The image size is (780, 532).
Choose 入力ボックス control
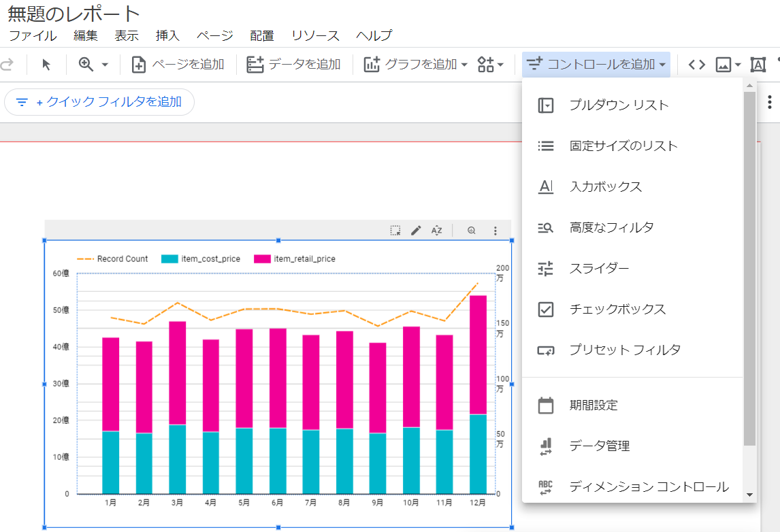pos(632,186)
